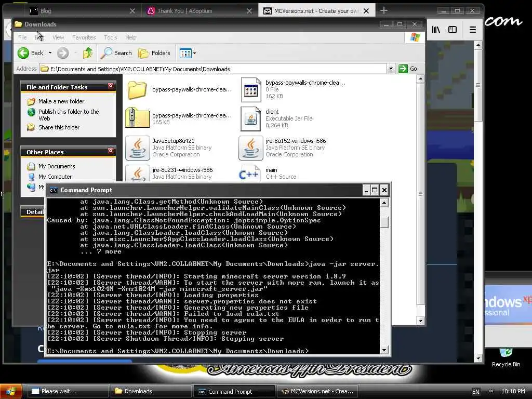532x399 pixels.
Task: Open the Back history dropdown arrow
Action: coord(50,53)
